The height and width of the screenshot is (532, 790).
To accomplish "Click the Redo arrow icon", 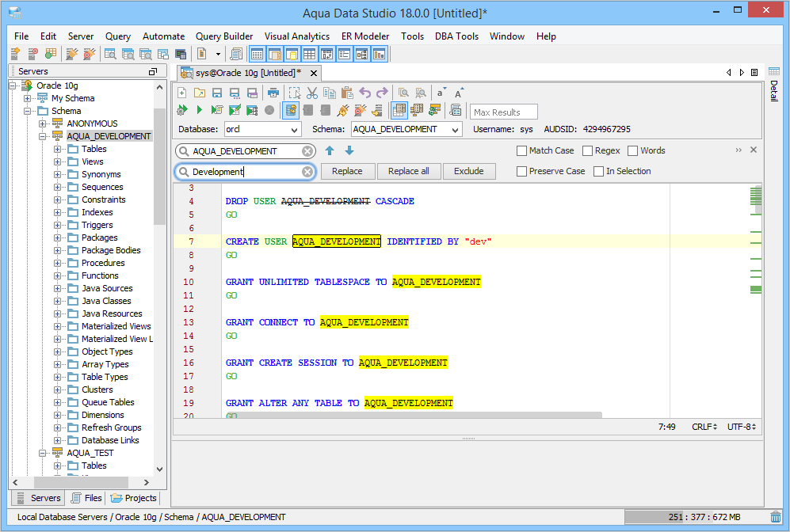I will pos(383,93).
